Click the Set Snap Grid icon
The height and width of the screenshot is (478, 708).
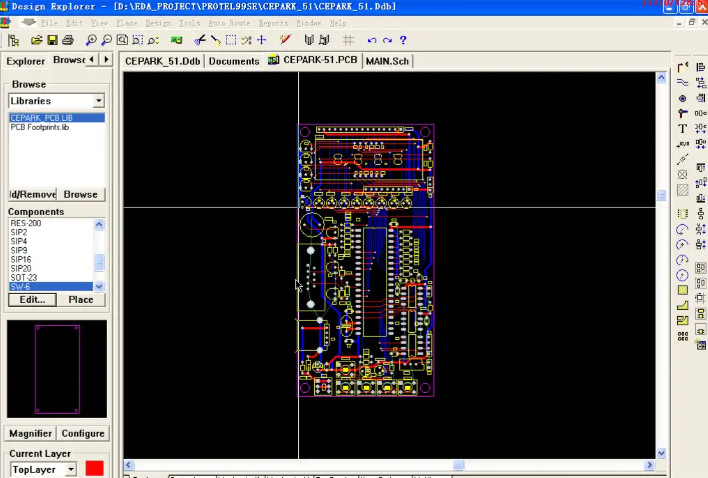(x=348, y=40)
